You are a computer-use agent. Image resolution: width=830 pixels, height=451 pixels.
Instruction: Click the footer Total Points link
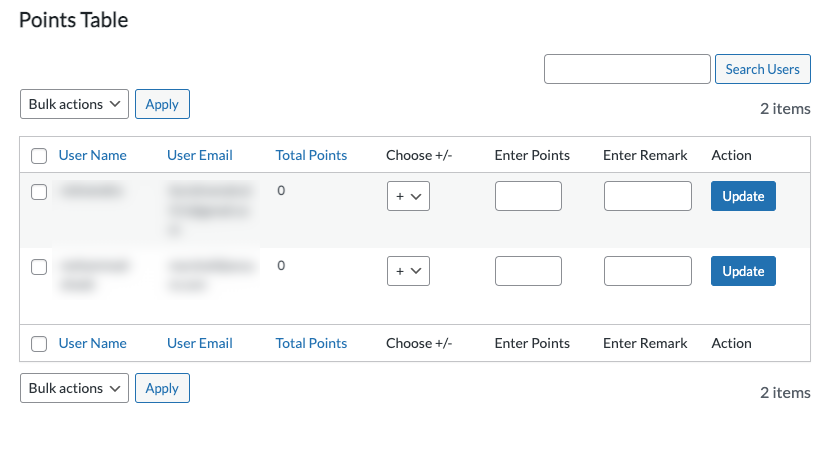coord(311,343)
